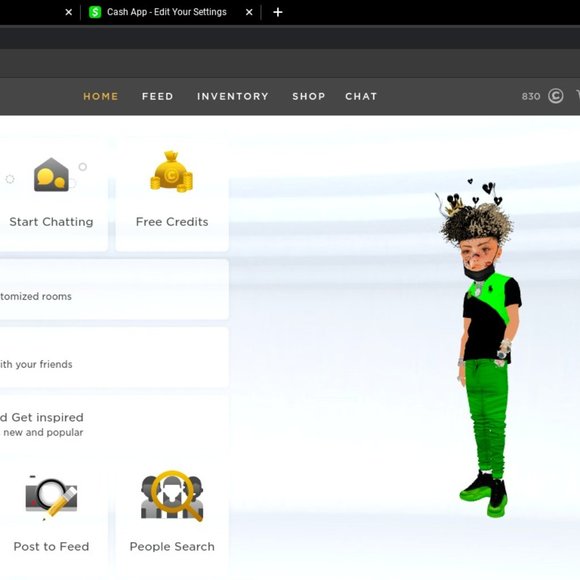Open a new browser tab with plus

pyautogui.click(x=278, y=12)
